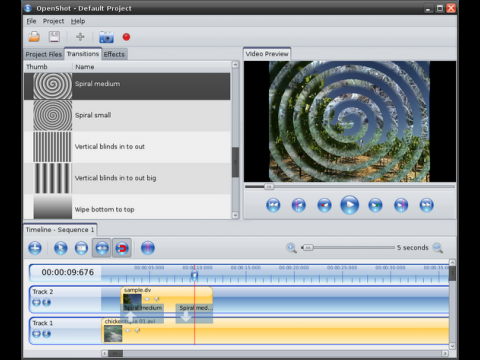This screenshot has height=360, width=480.
Task: Skip to end of video preview
Action: [x=427, y=205]
